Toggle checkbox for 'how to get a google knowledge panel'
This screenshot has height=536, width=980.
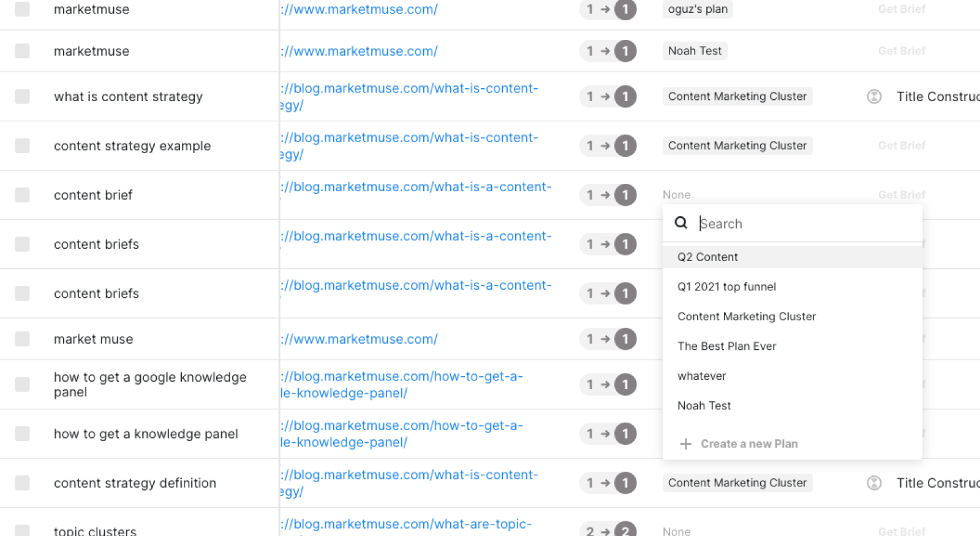[22, 384]
